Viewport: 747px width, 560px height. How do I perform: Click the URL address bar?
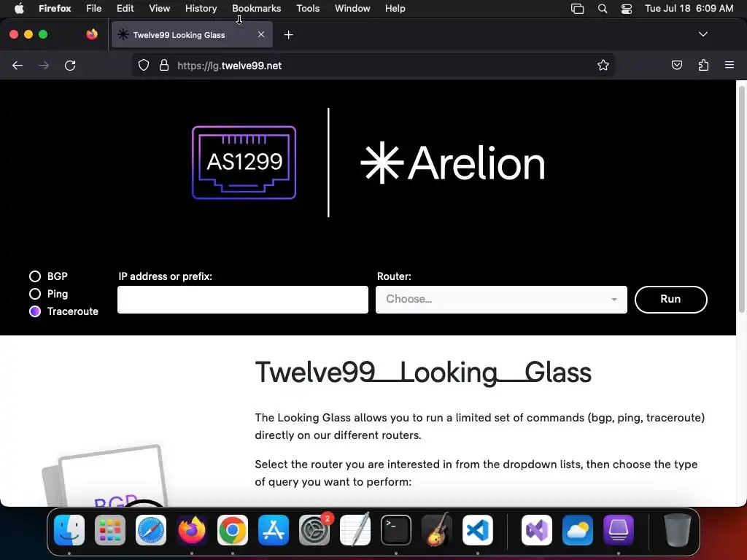373,65
